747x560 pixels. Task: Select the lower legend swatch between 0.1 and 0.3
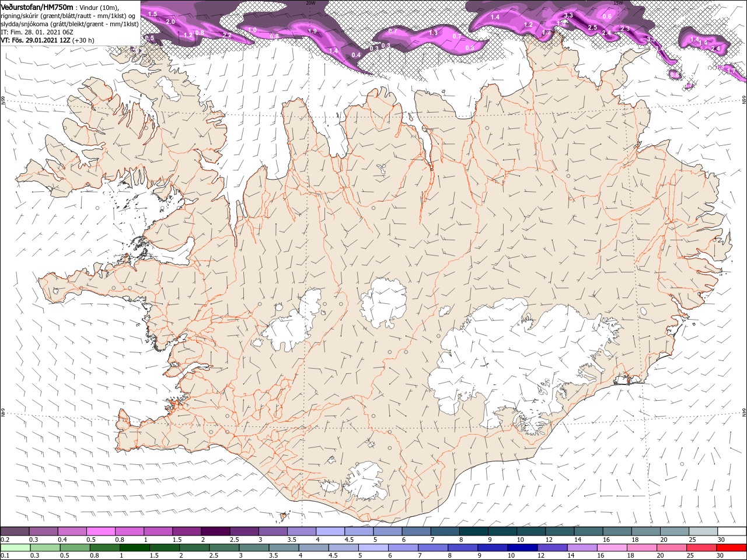[16, 548]
